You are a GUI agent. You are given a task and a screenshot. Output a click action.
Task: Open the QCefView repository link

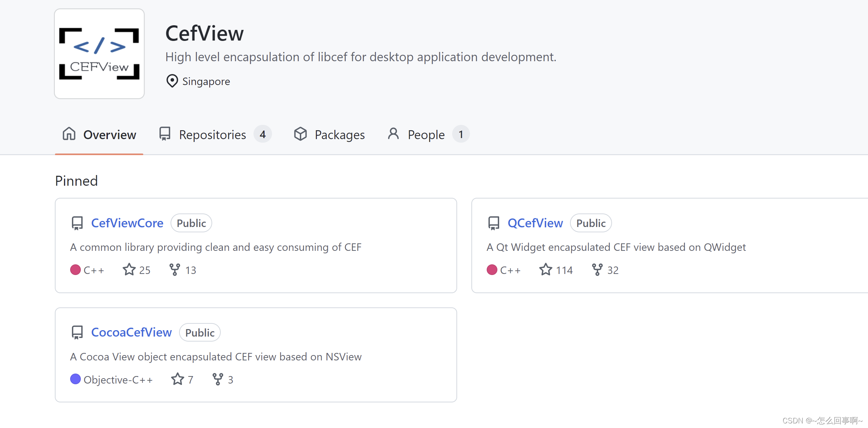pyautogui.click(x=535, y=223)
